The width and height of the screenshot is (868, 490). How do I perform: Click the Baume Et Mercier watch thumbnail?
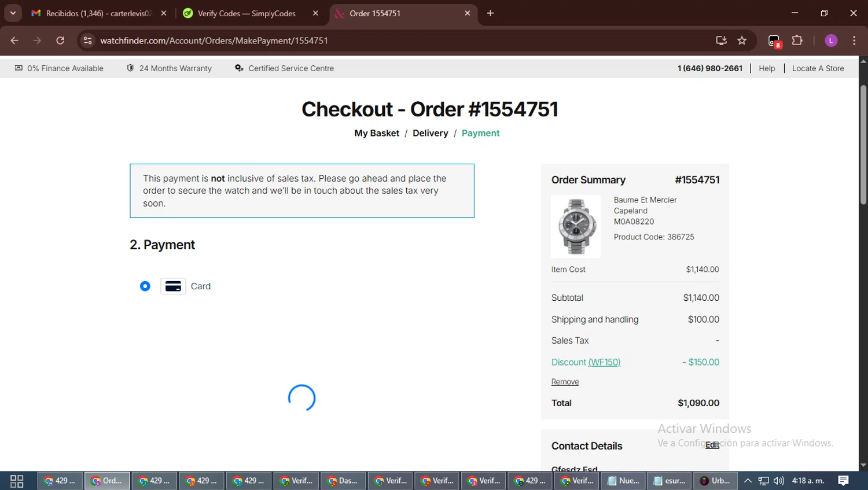(x=576, y=226)
